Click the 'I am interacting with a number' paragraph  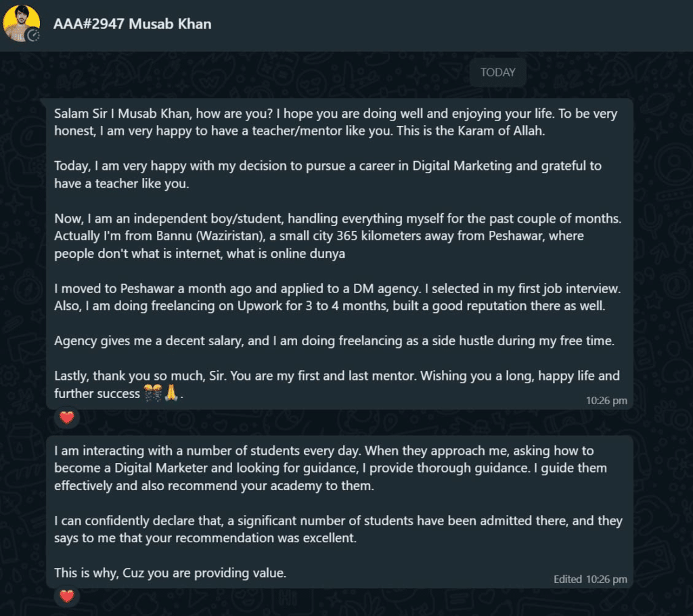pyautogui.click(x=330, y=468)
